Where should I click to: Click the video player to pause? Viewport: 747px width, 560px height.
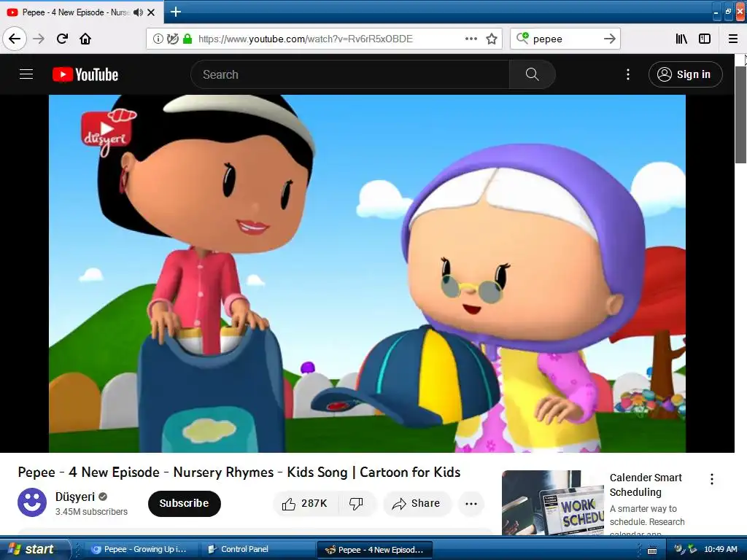coord(367,273)
